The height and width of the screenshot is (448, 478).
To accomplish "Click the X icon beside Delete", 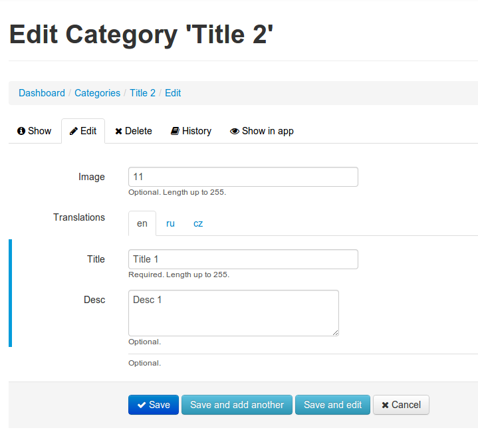I will (118, 132).
